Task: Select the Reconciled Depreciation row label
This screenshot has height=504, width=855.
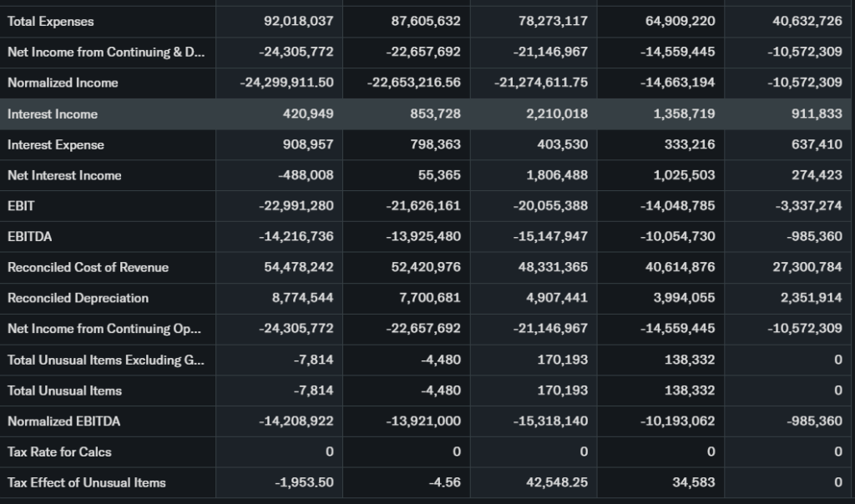Action: point(78,298)
